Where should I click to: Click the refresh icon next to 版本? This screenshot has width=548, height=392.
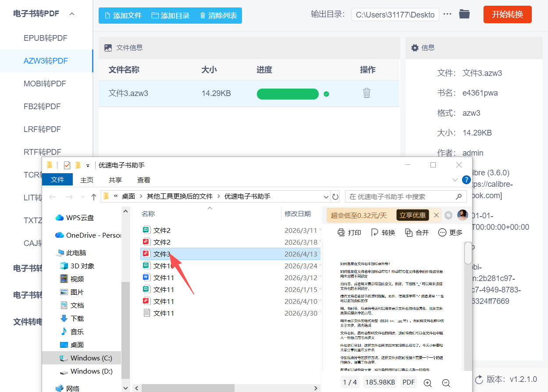479,379
